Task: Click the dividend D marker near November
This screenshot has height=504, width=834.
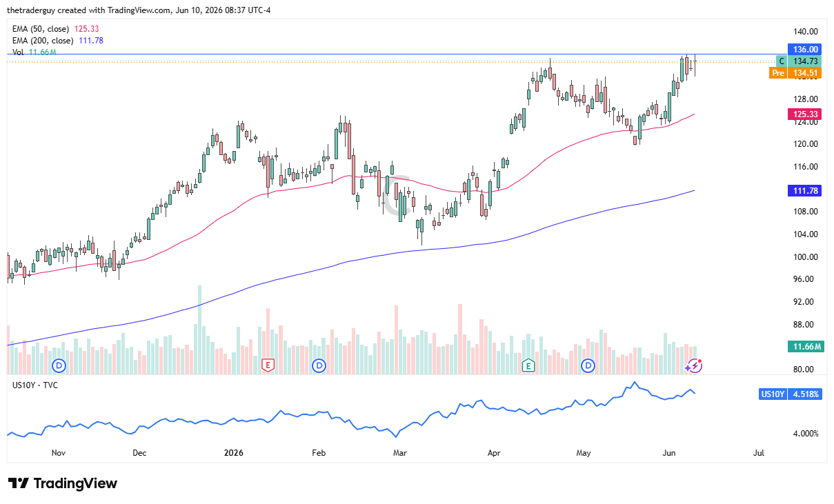Action: click(x=59, y=365)
